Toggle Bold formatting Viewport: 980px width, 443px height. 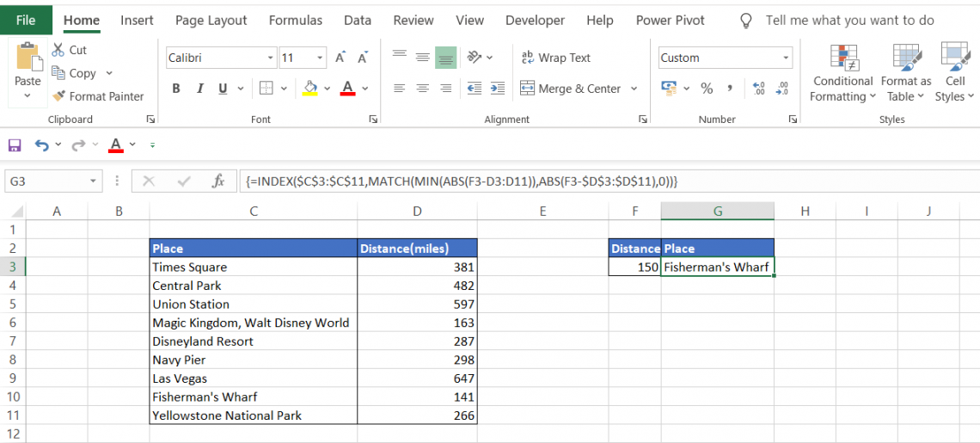point(176,88)
